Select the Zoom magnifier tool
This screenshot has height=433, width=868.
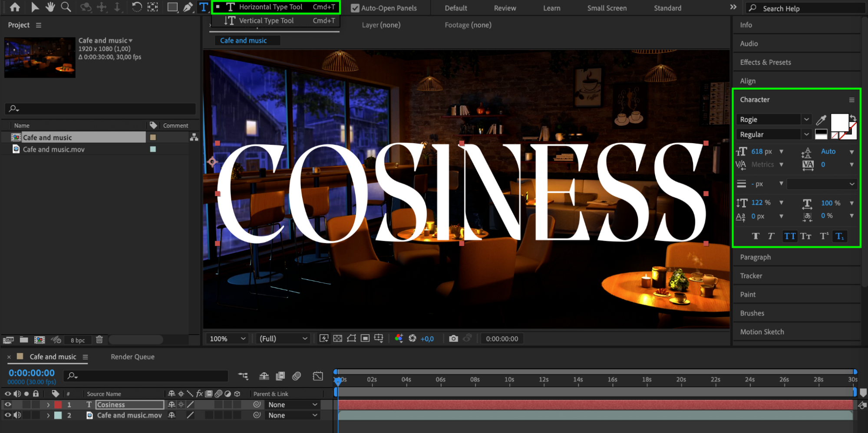pos(66,7)
